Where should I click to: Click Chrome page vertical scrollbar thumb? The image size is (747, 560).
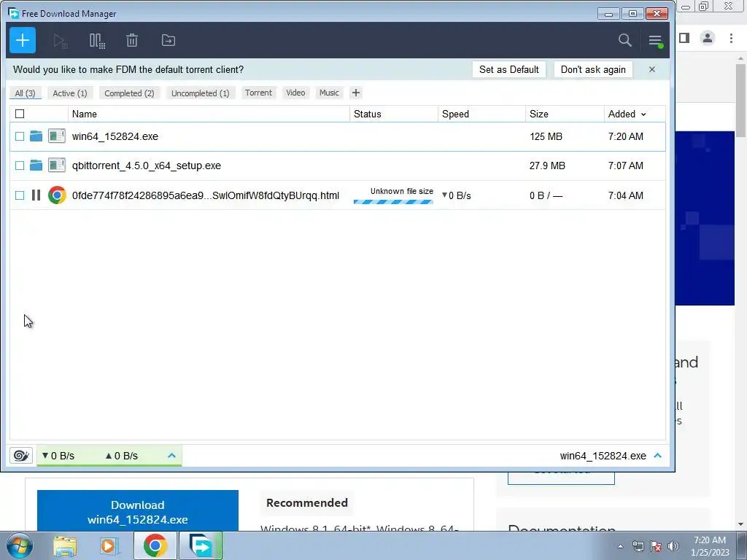tap(740, 99)
